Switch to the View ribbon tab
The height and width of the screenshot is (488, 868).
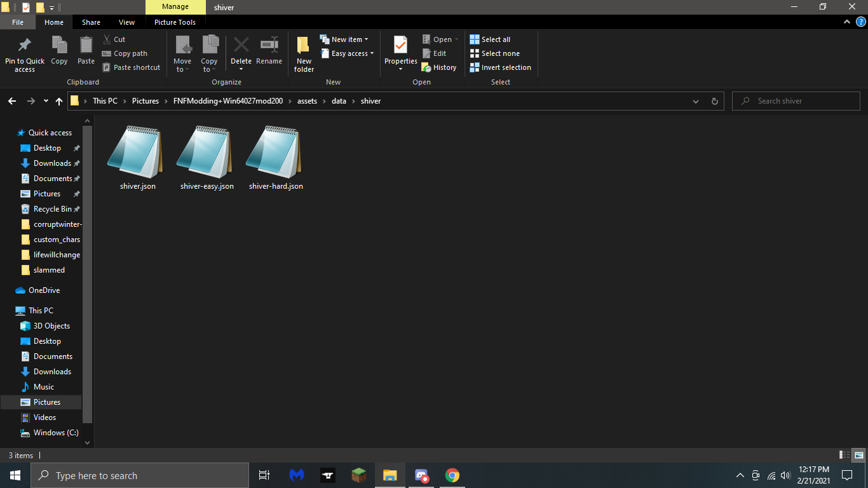[126, 22]
